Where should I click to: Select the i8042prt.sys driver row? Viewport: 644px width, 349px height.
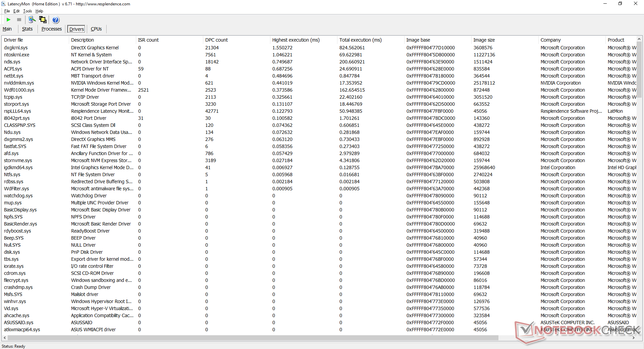tap(319, 118)
